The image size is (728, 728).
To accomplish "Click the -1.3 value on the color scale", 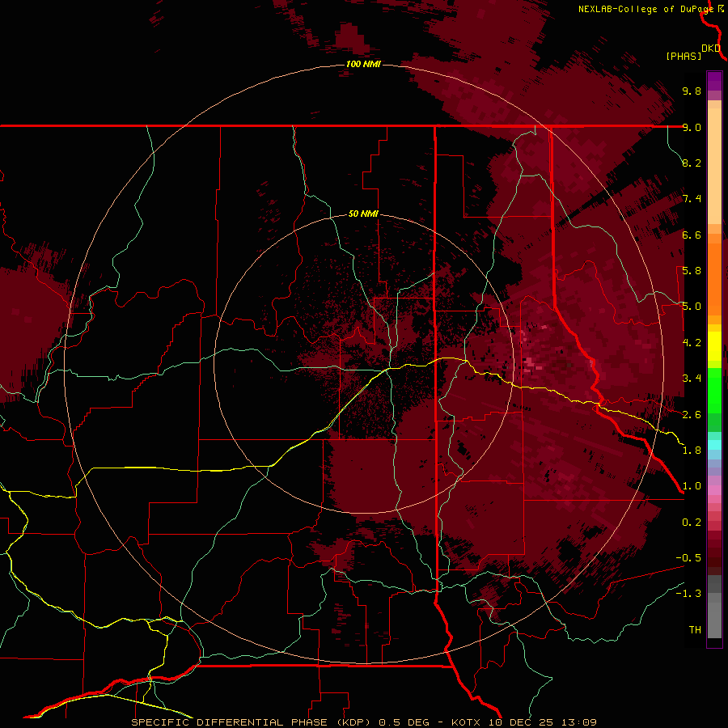I will point(688,594).
